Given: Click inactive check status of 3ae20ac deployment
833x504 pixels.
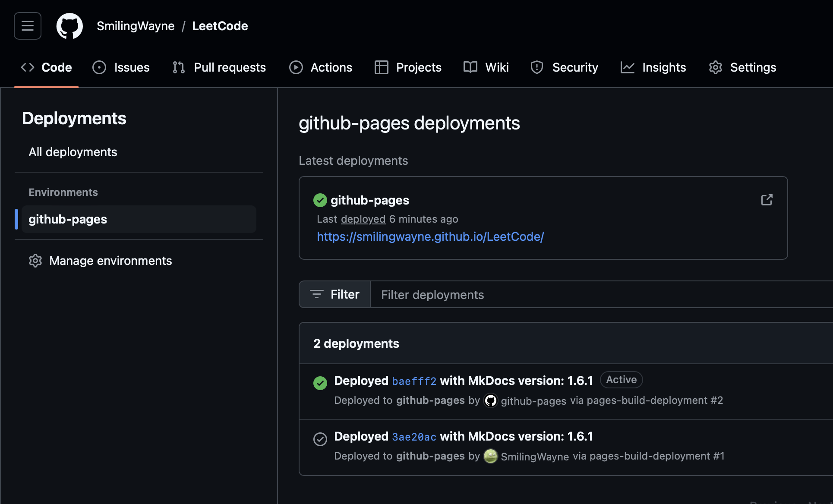Looking at the screenshot, I should 320,439.
